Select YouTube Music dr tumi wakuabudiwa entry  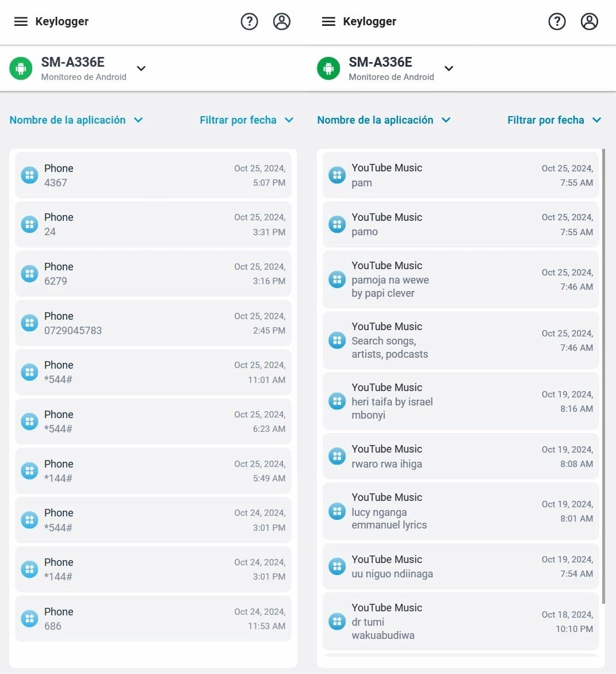point(460,621)
